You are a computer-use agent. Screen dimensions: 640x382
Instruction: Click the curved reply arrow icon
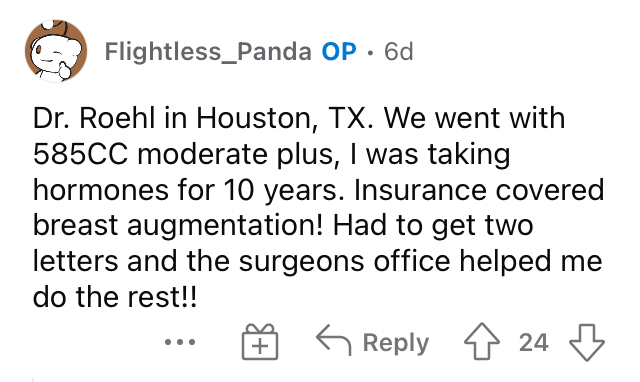point(333,340)
